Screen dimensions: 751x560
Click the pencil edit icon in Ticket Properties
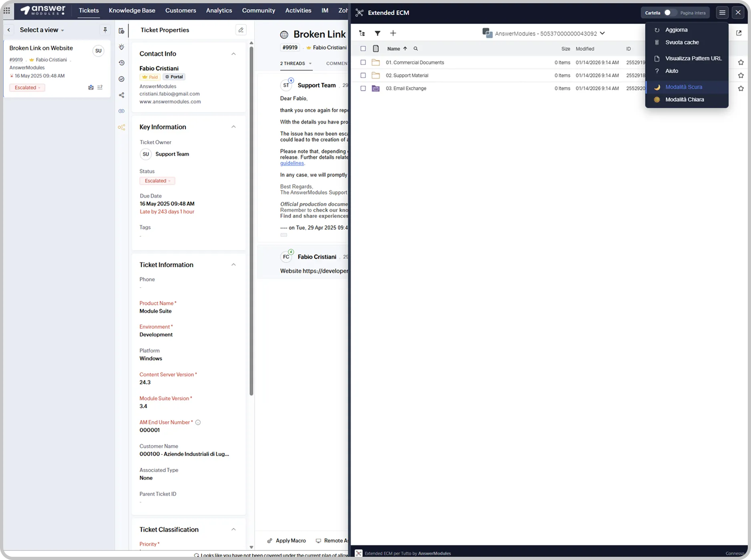coord(241,30)
